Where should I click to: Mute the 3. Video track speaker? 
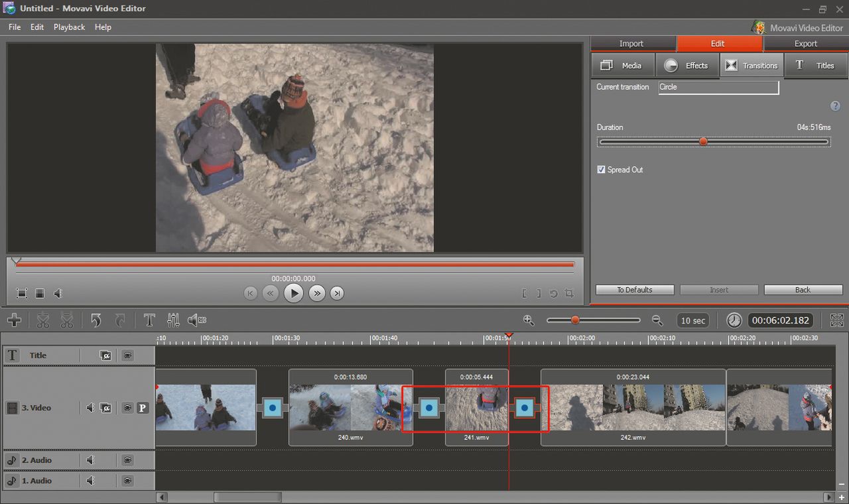pyautogui.click(x=90, y=408)
